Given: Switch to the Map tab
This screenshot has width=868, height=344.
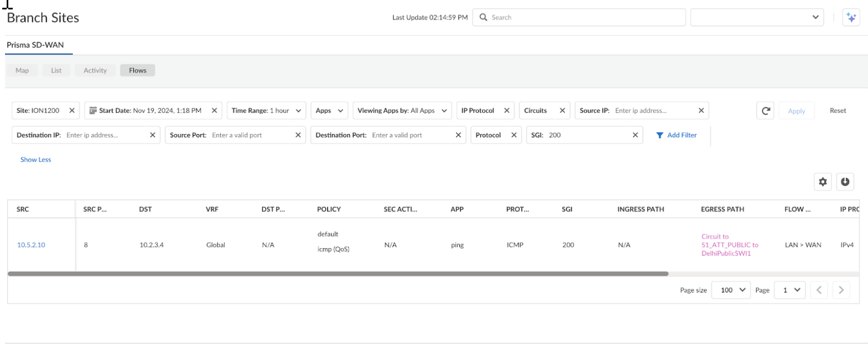Looking at the screenshot, I should [x=22, y=70].
